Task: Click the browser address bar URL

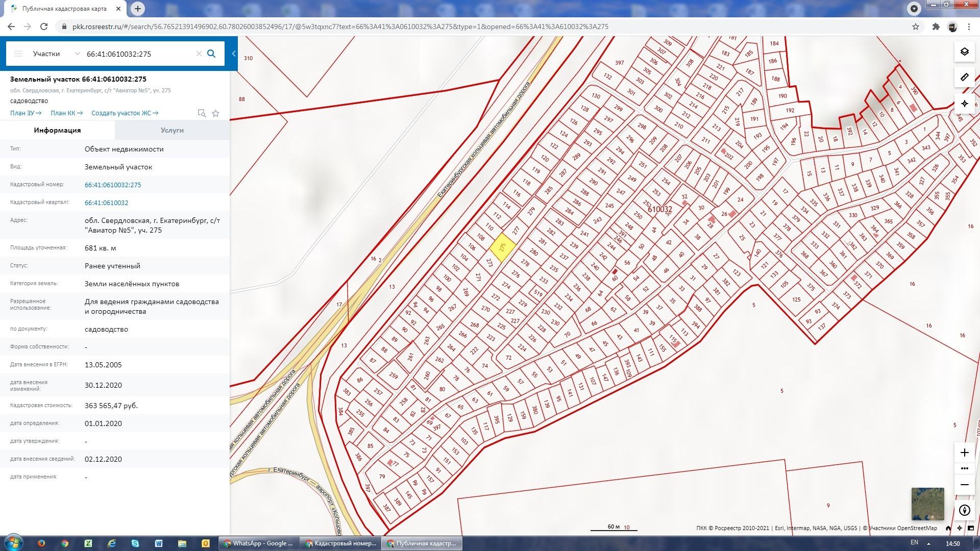Action: [x=340, y=27]
